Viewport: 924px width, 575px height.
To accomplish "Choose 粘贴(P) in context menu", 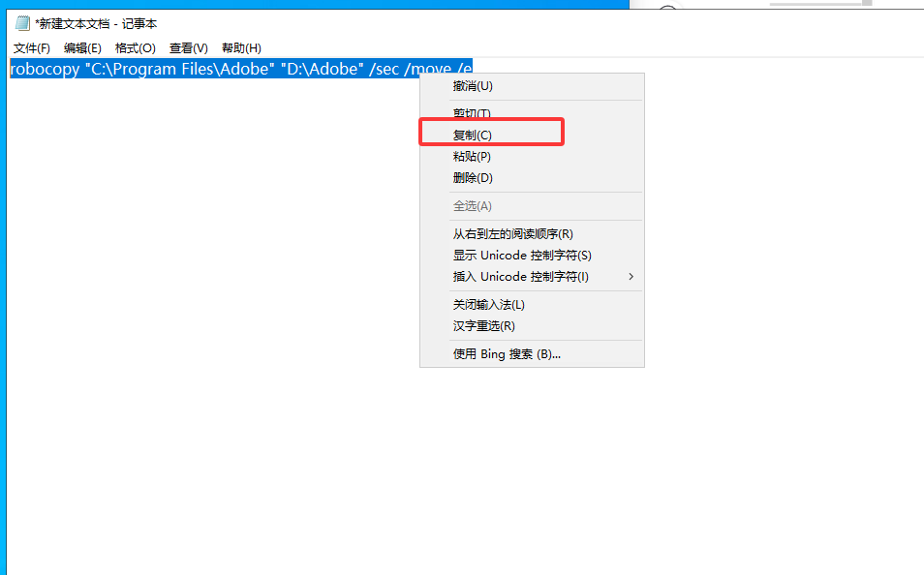I will point(532,156).
